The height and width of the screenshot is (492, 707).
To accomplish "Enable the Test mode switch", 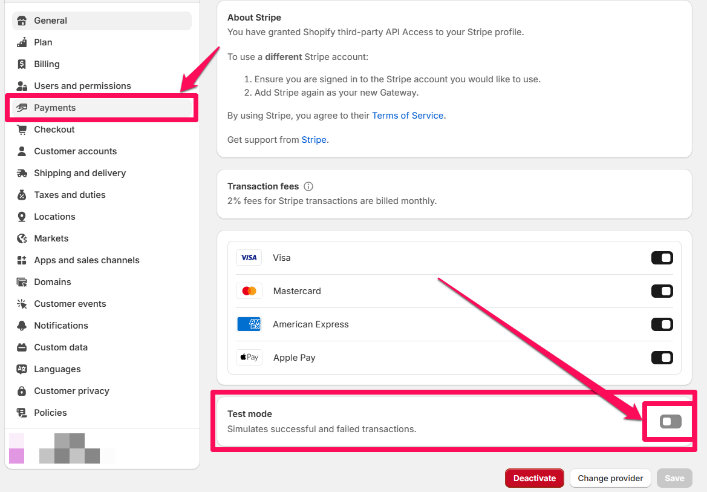I will point(670,422).
